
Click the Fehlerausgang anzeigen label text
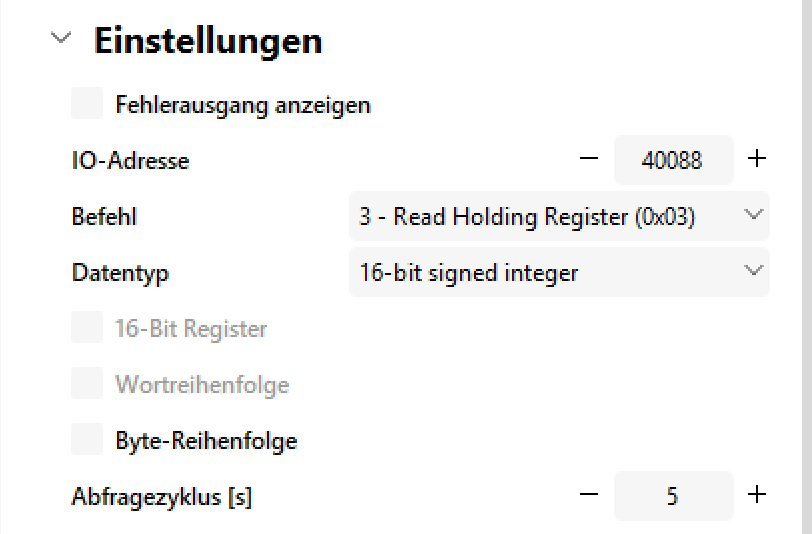point(243,105)
